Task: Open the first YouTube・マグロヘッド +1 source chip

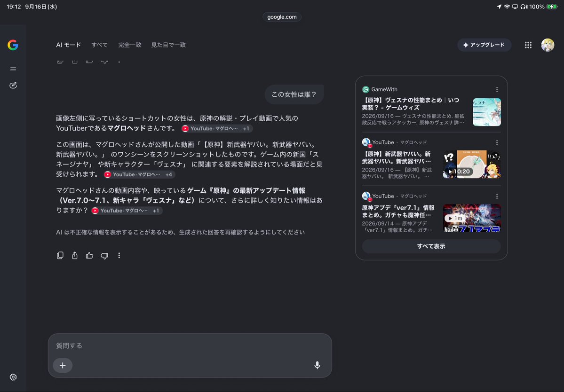Action: coord(216,128)
